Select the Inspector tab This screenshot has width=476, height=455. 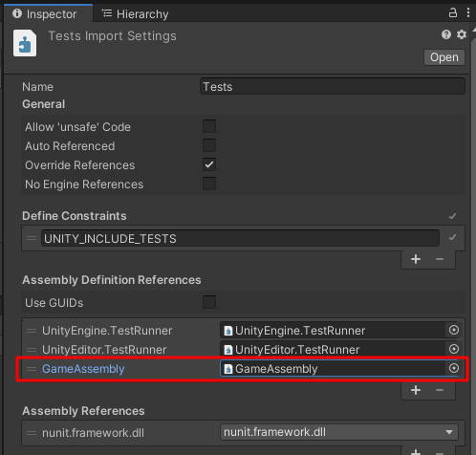coord(45,14)
